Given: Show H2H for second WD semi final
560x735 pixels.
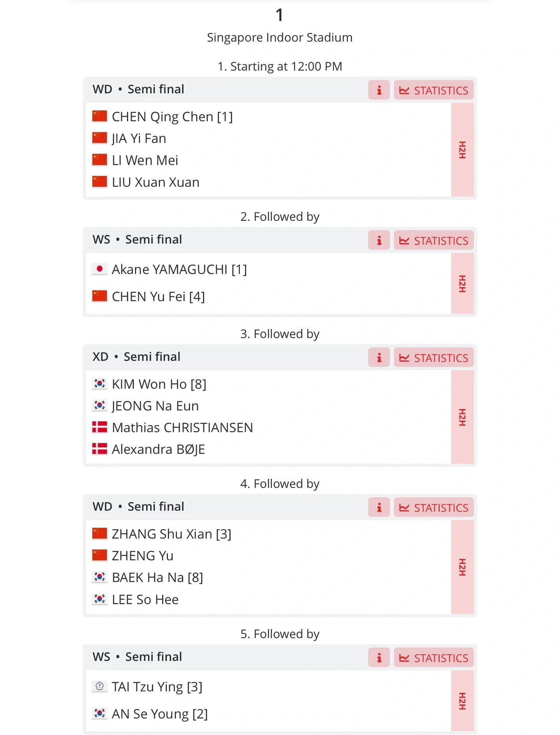Looking at the screenshot, I should point(462,567).
